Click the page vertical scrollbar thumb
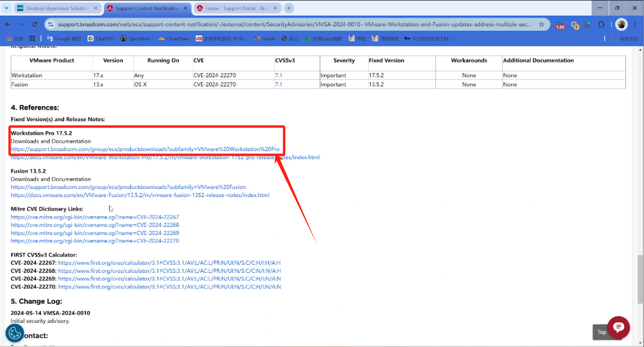The width and height of the screenshot is (644, 347). (x=640, y=279)
